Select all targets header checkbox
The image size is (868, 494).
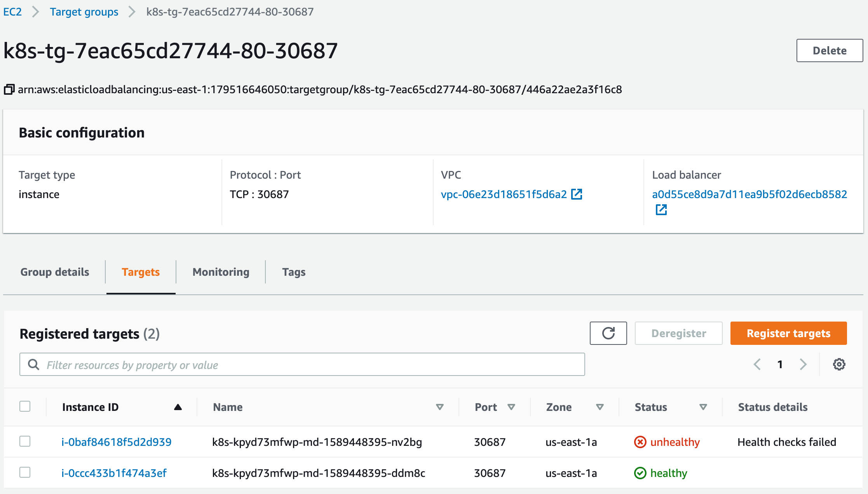click(x=25, y=407)
